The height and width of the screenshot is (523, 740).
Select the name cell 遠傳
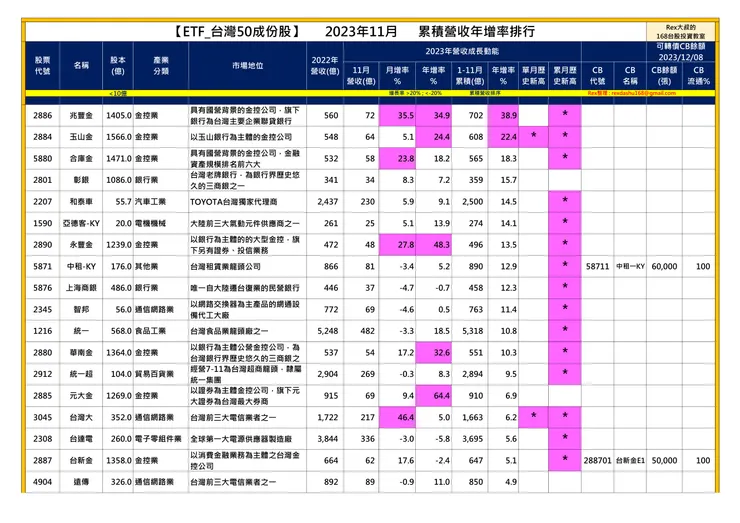(x=81, y=482)
